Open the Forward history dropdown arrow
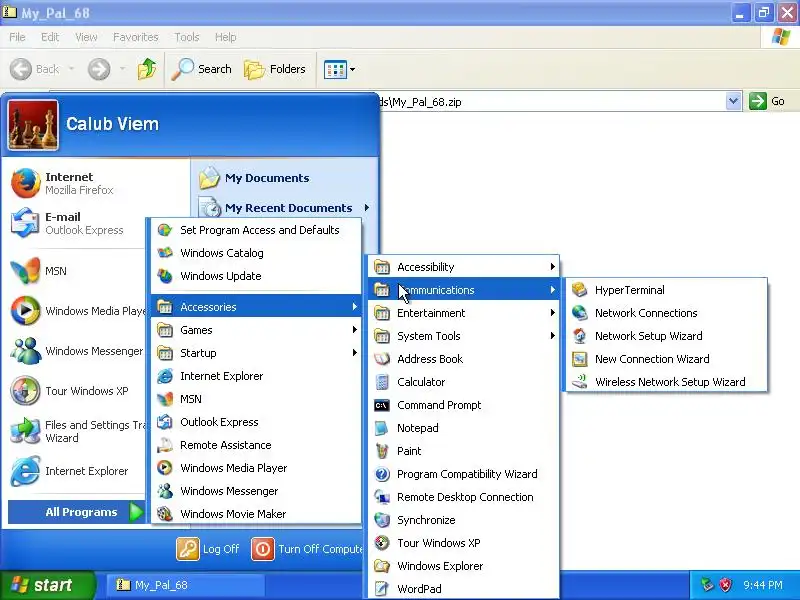The width and height of the screenshot is (800, 600). (122, 69)
